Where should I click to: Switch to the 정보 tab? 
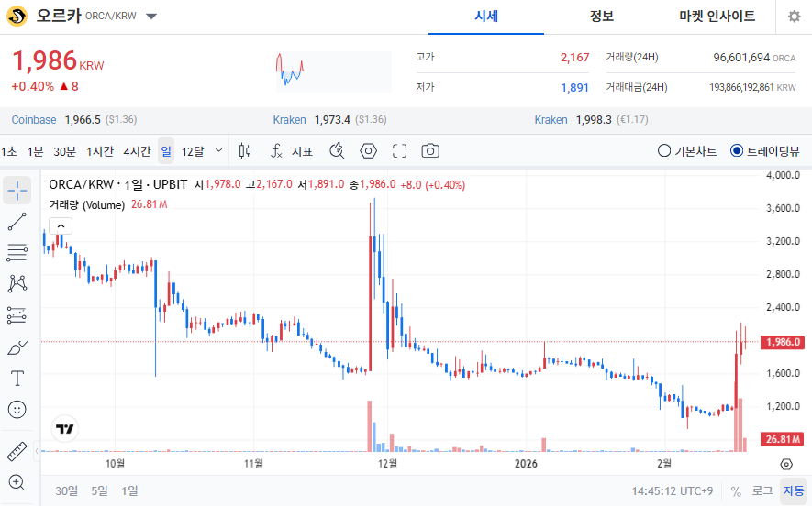click(602, 16)
